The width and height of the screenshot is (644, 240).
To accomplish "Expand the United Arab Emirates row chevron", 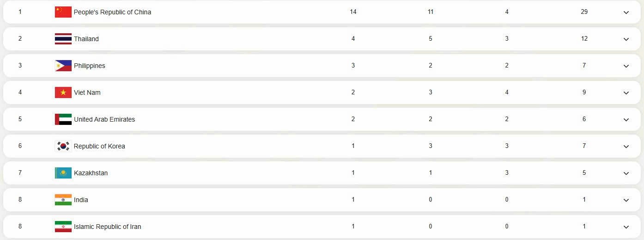I will click(626, 120).
